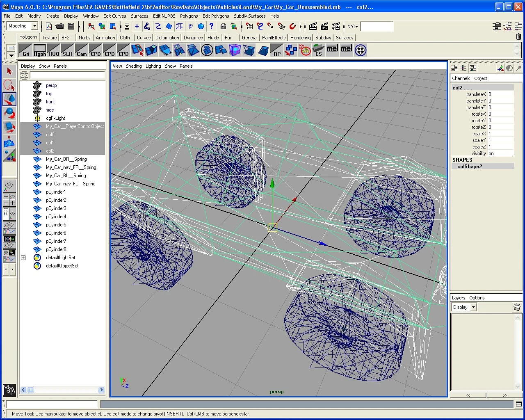The width and height of the screenshot is (525, 420).
Task: Choose the Rotate tool in toolbox
Action: click(x=9, y=113)
